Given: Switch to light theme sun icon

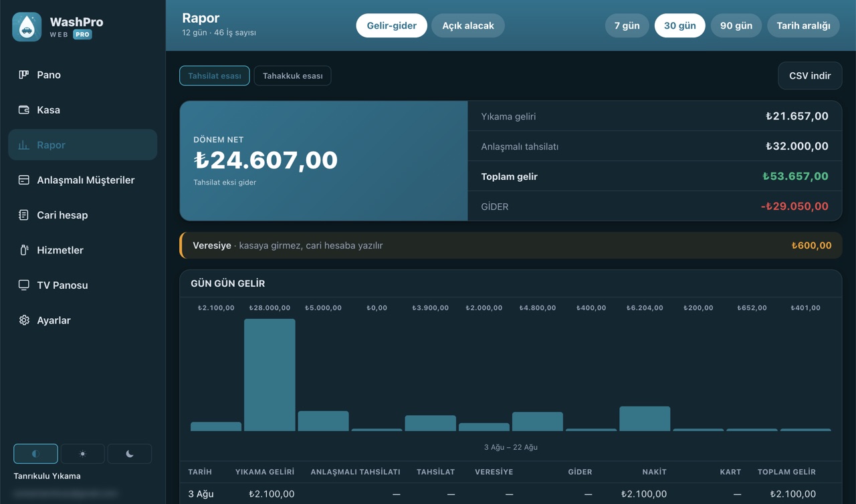Looking at the screenshot, I should [x=83, y=454].
